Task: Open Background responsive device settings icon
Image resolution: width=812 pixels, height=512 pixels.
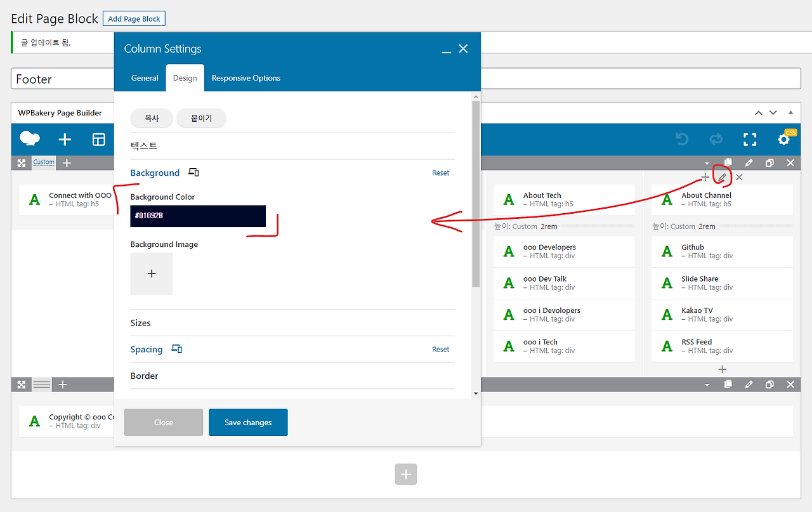Action: click(x=194, y=173)
